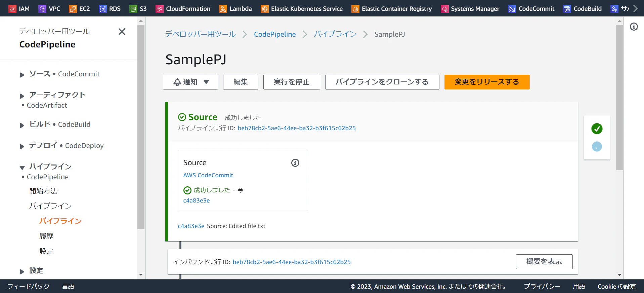Open the Systems Manager shortcut icon
This screenshot has height=293, width=644.
pyautogui.click(x=445, y=9)
